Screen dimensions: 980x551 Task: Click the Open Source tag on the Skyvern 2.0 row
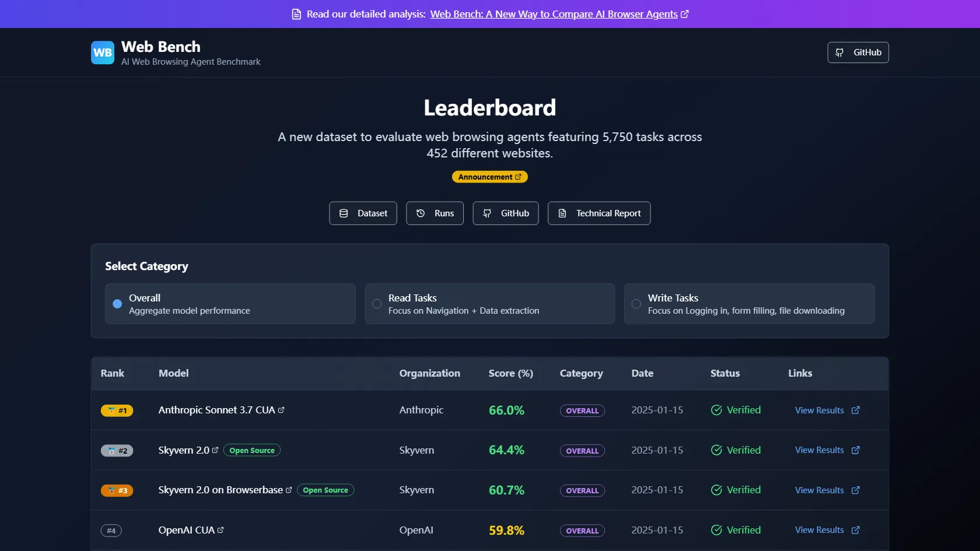tap(252, 450)
